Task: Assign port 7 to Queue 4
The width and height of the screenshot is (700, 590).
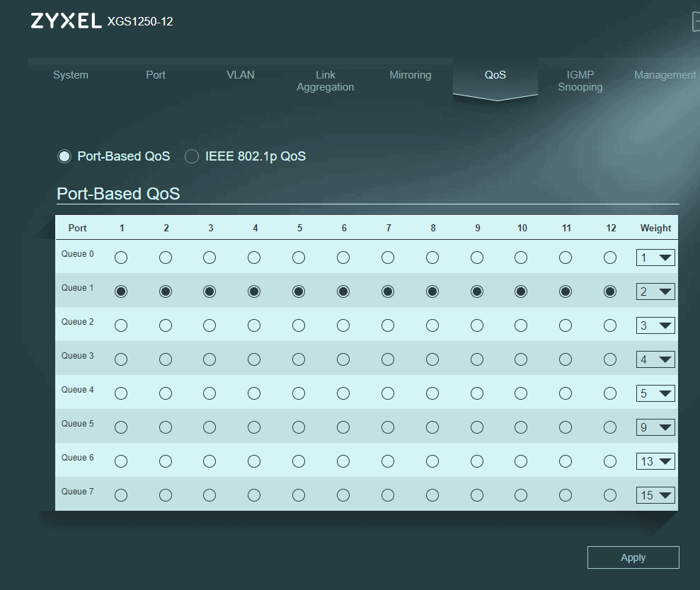Action: click(388, 393)
